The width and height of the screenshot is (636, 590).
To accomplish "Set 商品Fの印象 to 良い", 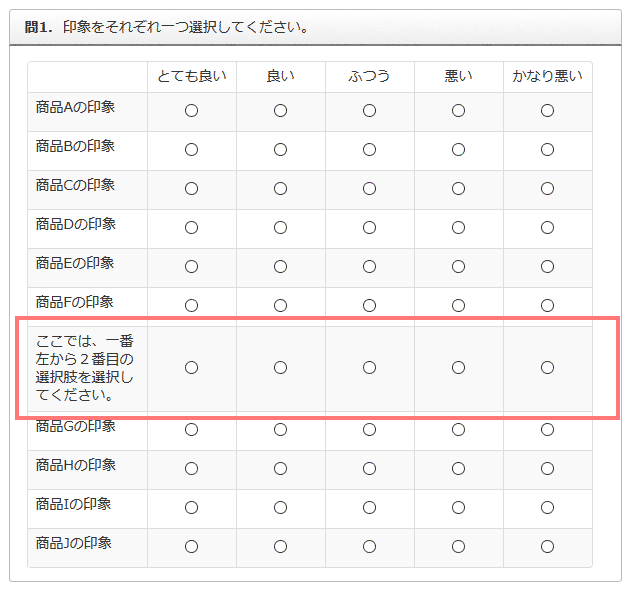I will (x=280, y=305).
